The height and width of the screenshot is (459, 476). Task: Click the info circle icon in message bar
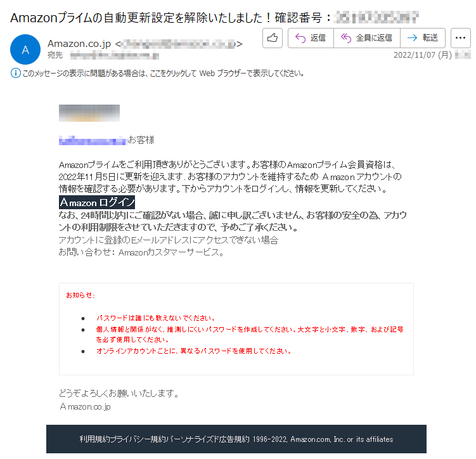coord(15,73)
